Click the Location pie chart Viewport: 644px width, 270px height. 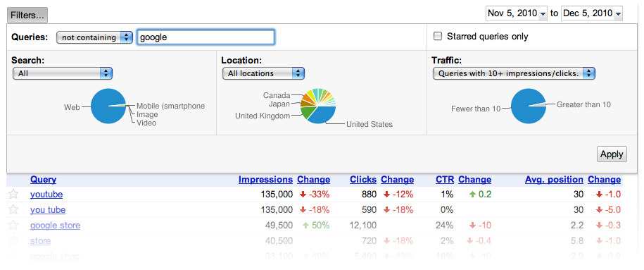tap(318, 106)
